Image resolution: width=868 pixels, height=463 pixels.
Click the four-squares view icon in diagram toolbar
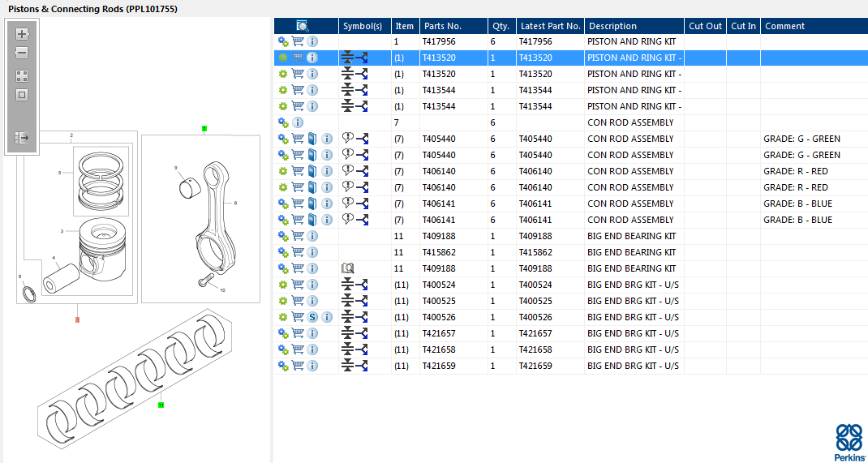tap(22, 75)
